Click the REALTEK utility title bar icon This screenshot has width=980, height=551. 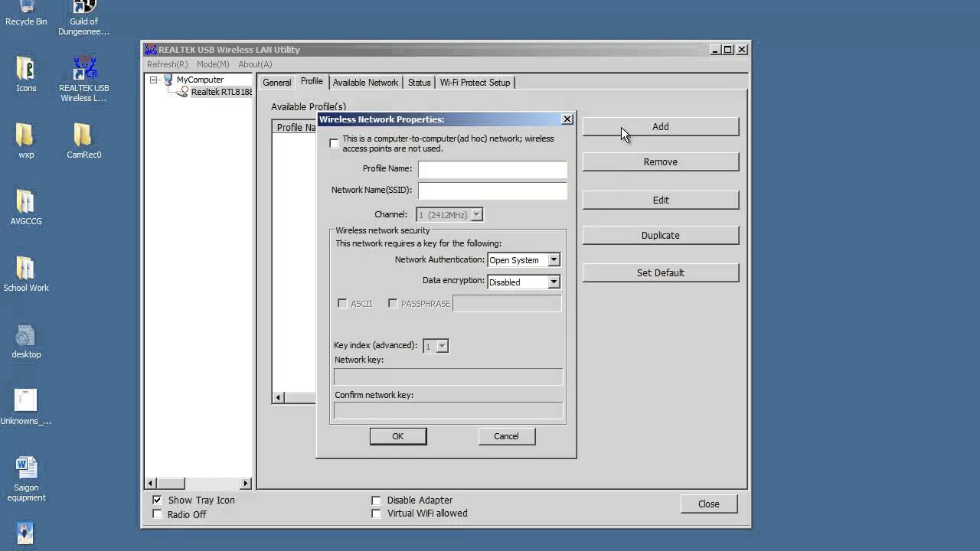[151, 50]
